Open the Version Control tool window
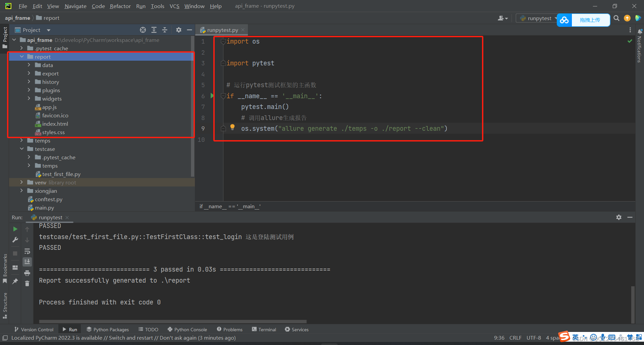Viewport: 644px width, 345px height. [34, 330]
